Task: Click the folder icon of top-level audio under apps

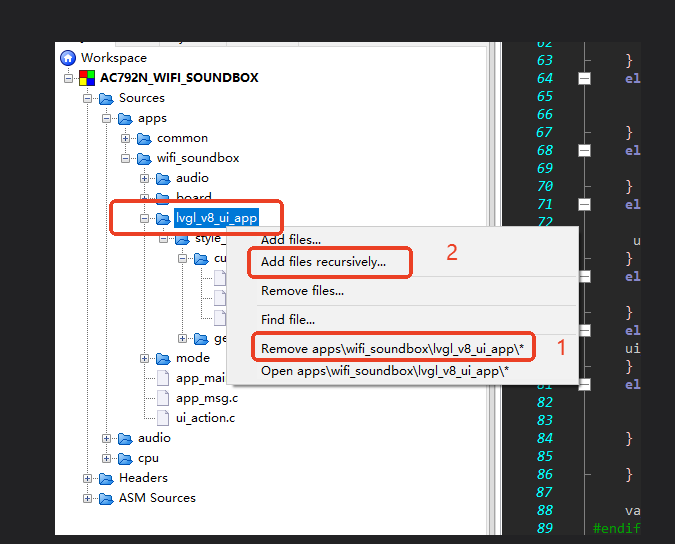Action: click(125, 439)
